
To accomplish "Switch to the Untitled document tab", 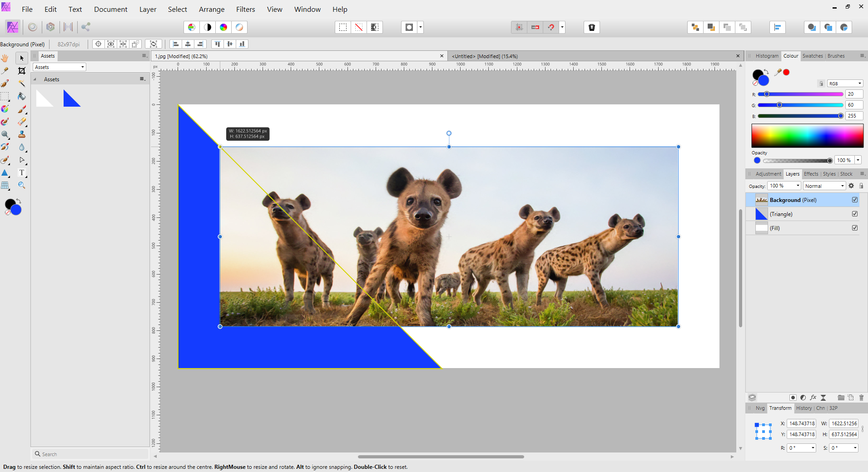I will (484, 56).
